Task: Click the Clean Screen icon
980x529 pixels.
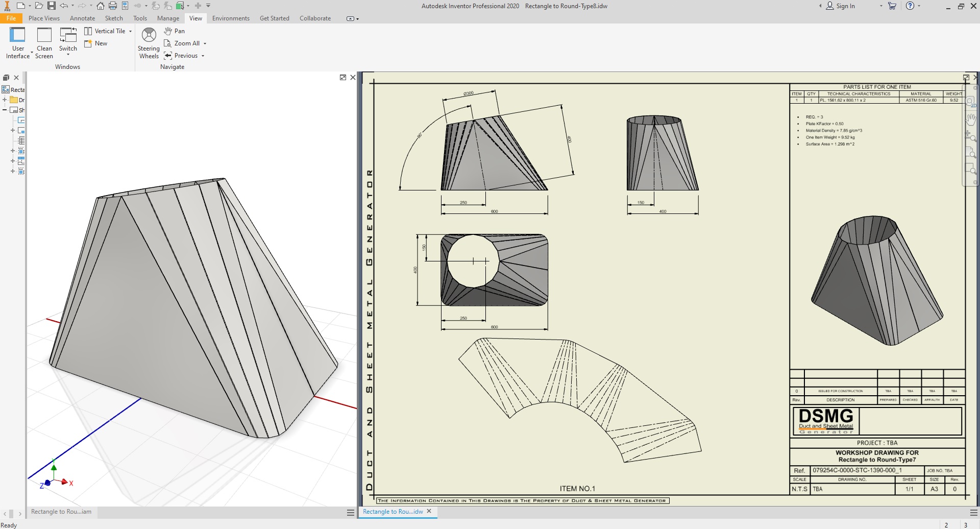Action: point(44,43)
